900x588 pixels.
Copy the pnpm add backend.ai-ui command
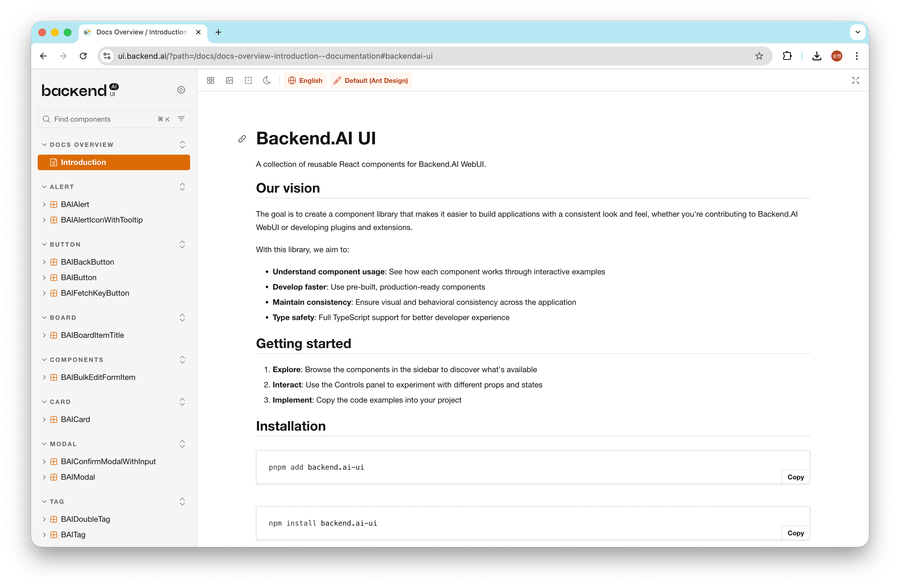(x=795, y=477)
